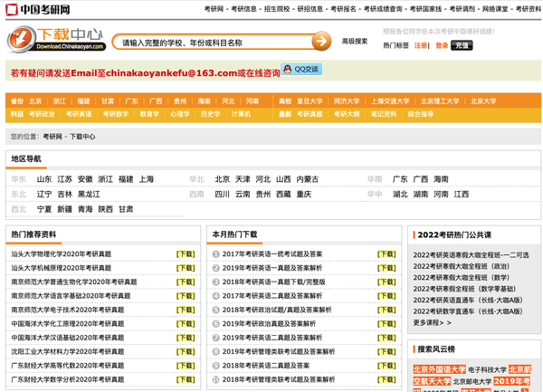The height and width of the screenshot is (392, 543).
Task: Download 2019年考研英语一真题及答案解析 via its [下载]
Action: (x=386, y=268)
